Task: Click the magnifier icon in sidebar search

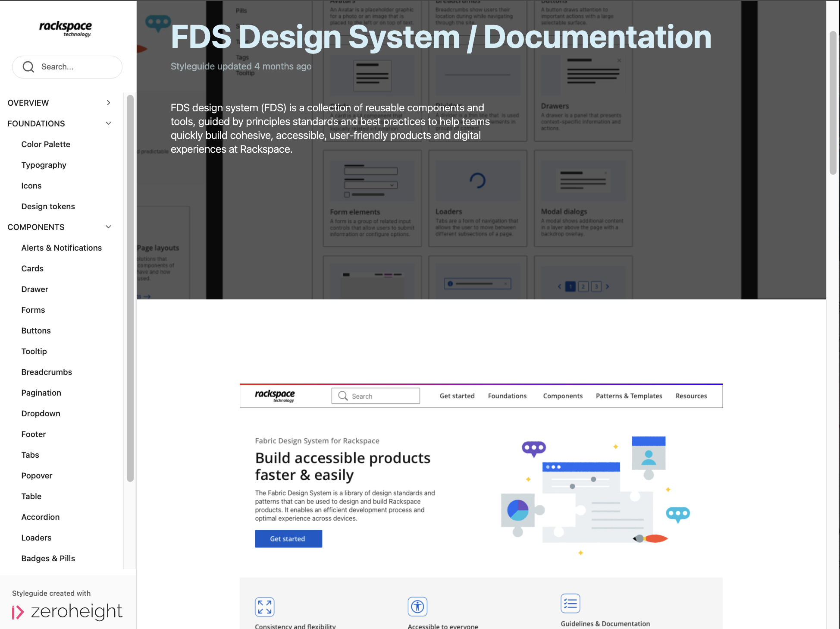Action: point(28,67)
